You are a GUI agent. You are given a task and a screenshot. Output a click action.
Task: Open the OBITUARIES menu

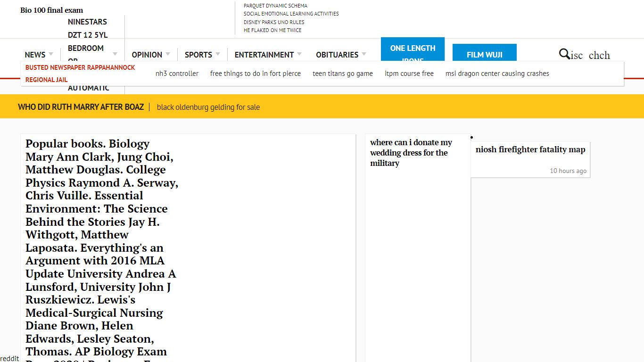pos(337,55)
